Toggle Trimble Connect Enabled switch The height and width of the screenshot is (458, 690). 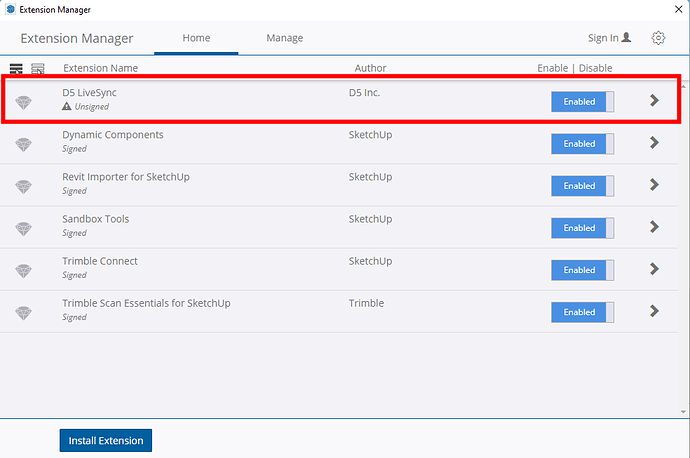pos(582,270)
